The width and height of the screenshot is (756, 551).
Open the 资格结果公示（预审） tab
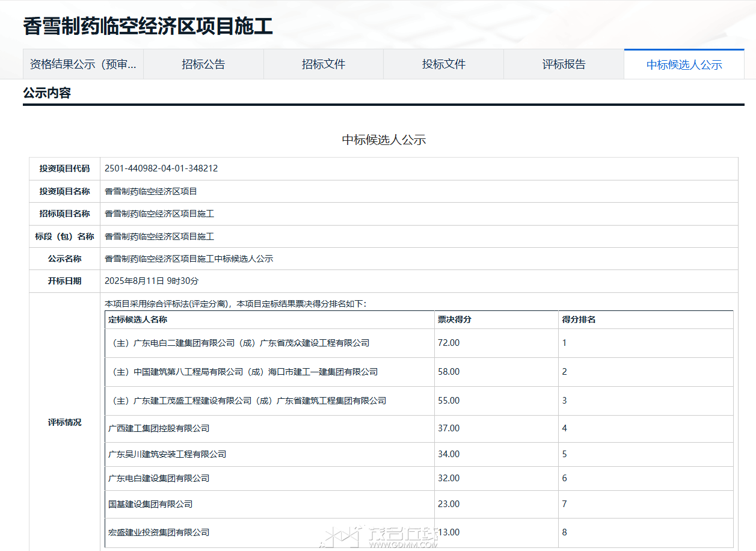tap(83, 64)
